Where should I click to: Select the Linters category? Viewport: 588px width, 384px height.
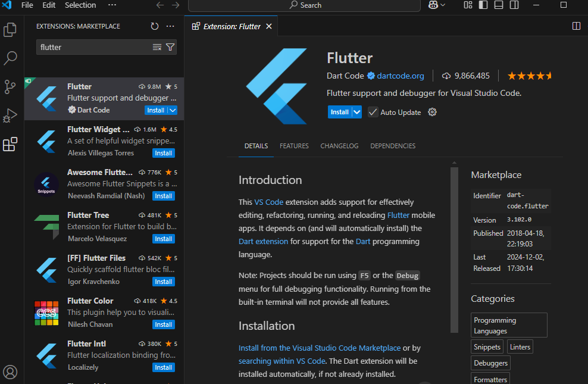[520, 347]
